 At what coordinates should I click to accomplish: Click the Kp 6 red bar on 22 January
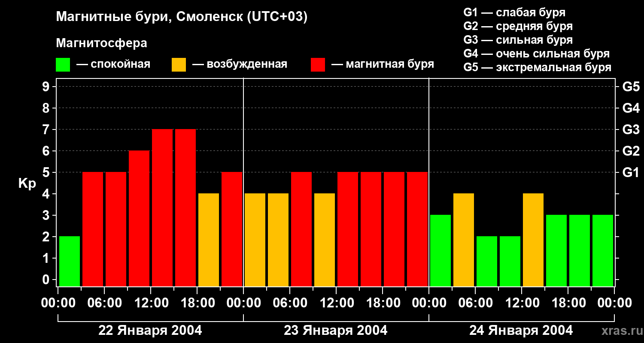coord(139,218)
